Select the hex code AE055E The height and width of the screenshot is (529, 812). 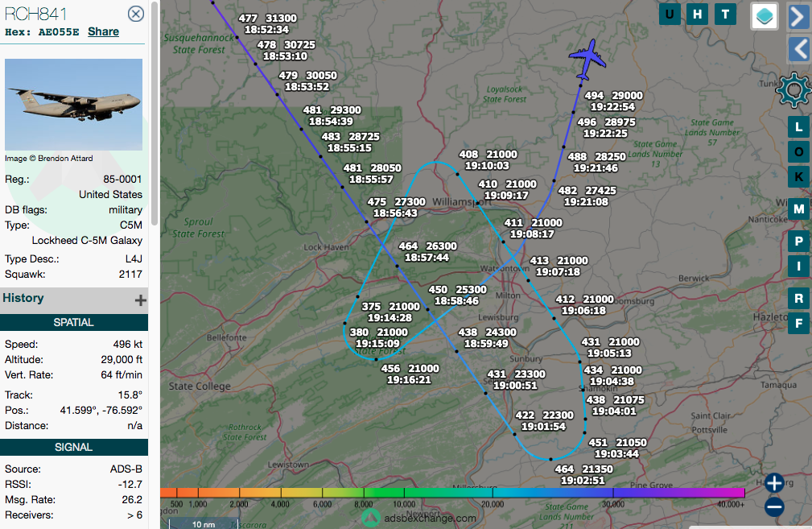pos(59,32)
